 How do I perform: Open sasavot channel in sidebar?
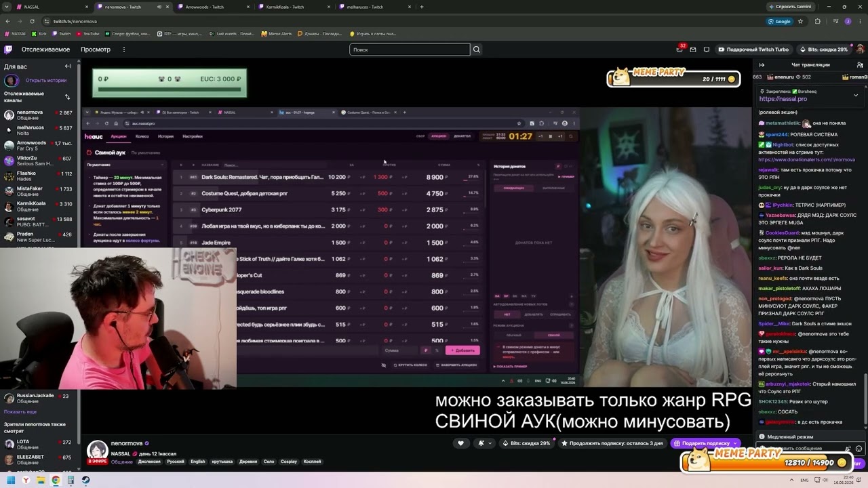[39, 222]
